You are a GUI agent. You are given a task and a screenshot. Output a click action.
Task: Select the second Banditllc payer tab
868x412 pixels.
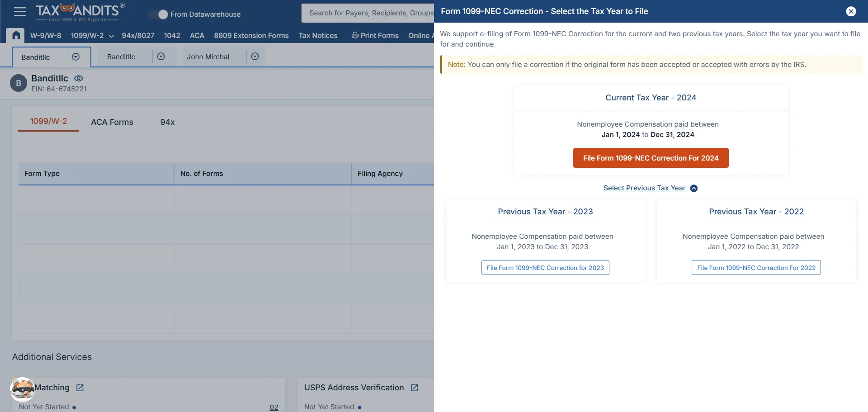pos(121,57)
